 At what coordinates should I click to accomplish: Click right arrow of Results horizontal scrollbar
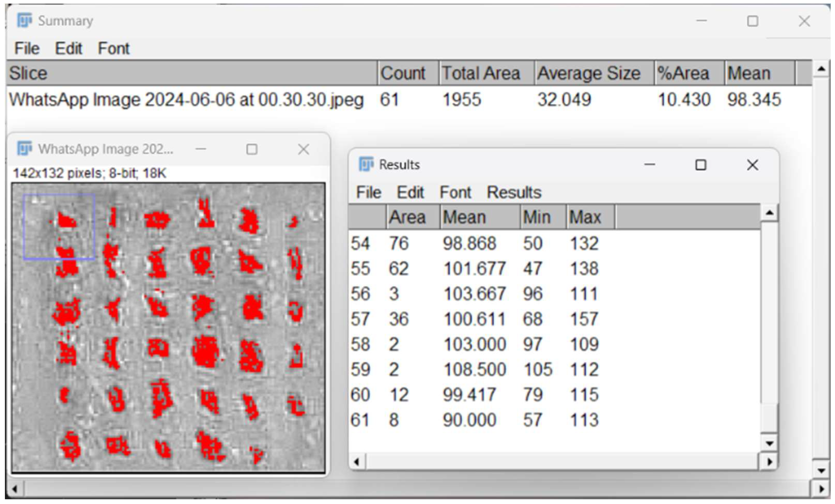click(769, 462)
